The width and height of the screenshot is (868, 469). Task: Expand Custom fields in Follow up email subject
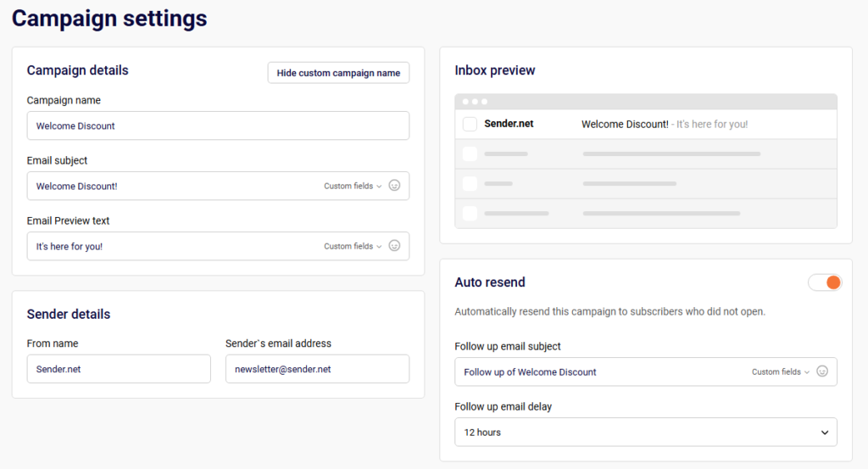tap(781, 372)
